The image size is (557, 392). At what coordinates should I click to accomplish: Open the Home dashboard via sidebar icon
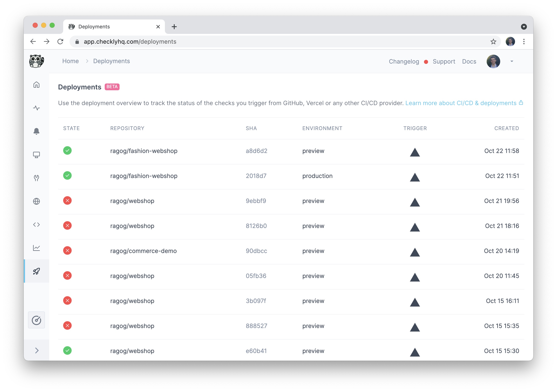pyautogui.click(x=36, y=84)
